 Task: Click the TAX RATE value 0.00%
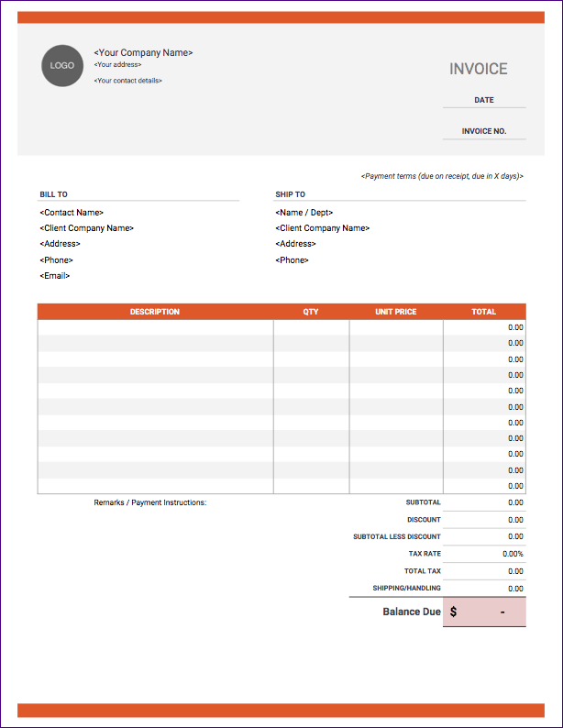coord(513,554)
